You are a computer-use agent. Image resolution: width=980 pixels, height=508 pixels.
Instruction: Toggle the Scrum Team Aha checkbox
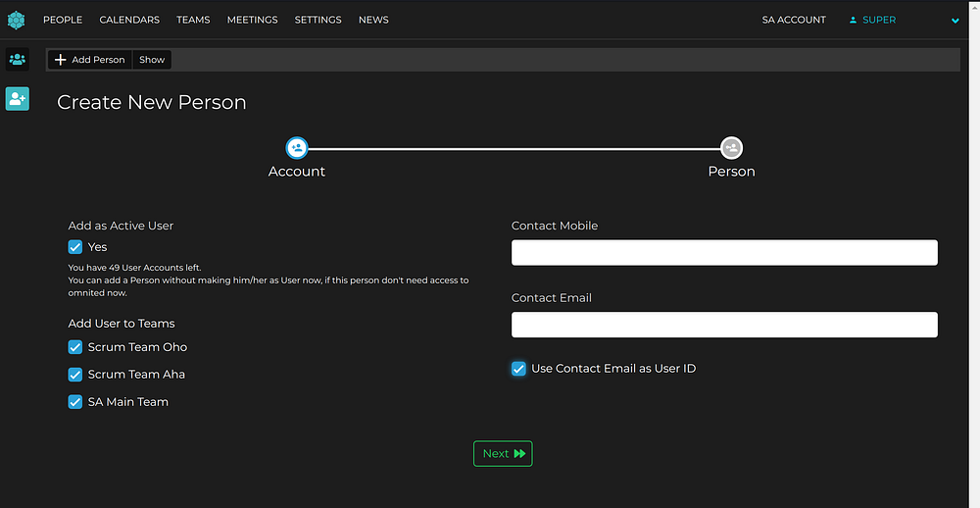click(x=75, y=375)
